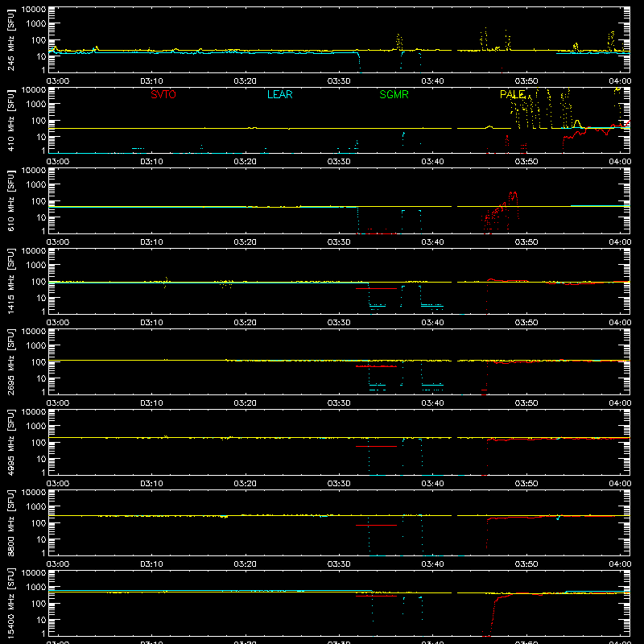The height and width of the screenshot is (644, 644).
Task: Click the 100 y-axis value on 610 MHz panel
Action: point(39,201)
